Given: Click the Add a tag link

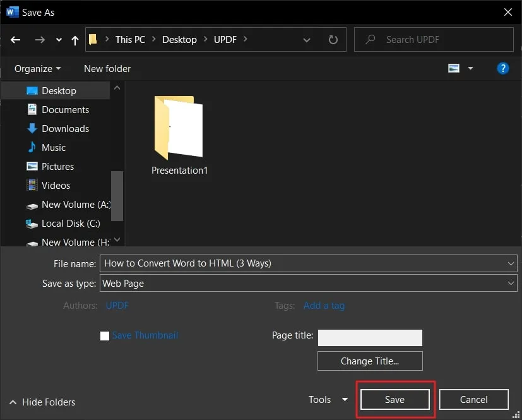Looking at the screenshot, I should (324, 306).
